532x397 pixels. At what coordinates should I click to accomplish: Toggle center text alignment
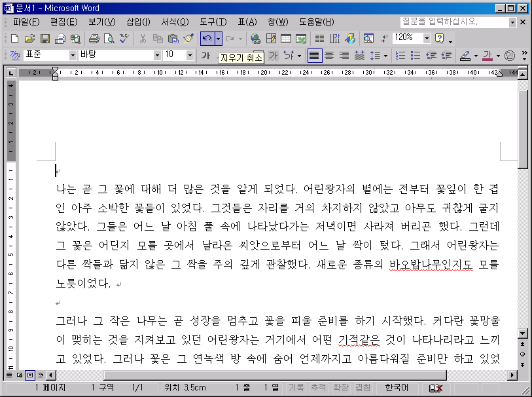coord(329,56)
